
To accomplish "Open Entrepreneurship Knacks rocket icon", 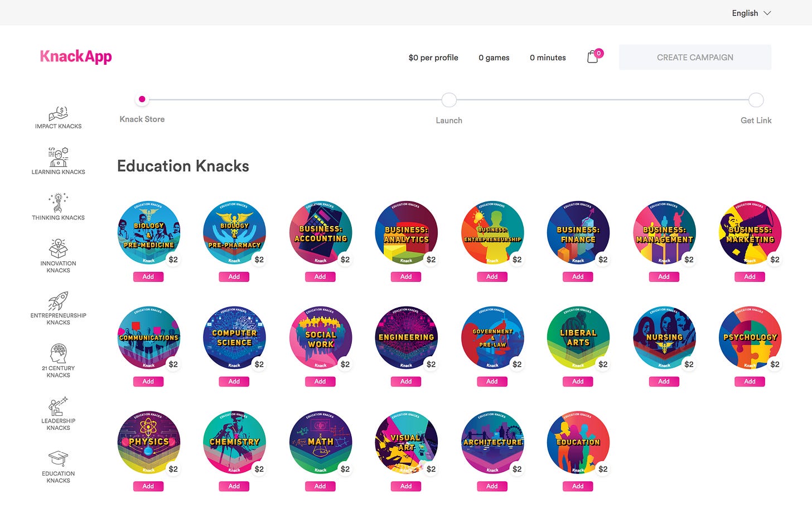I will 58,301.
